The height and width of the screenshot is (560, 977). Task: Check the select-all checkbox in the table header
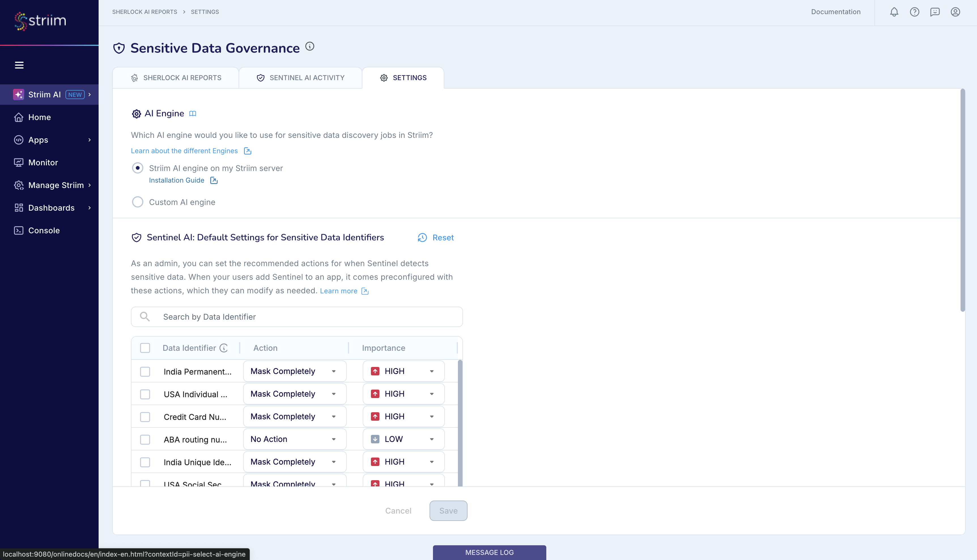[x=145, y=348]
